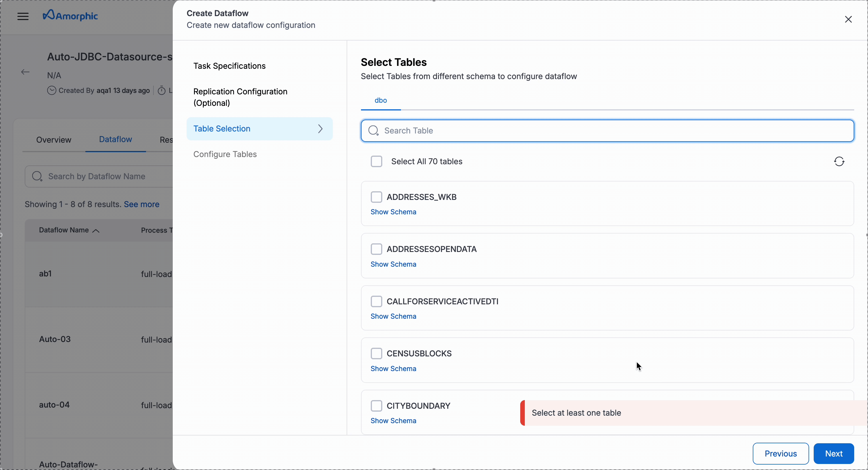Click the Search Table magnifier icon
Viewport: 868px width, 470px height.
[373, 131]
